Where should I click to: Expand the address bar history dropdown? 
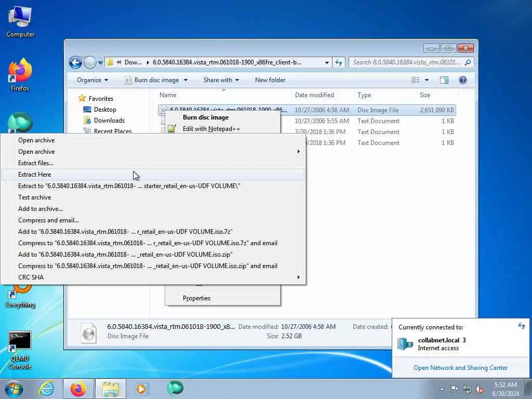(327, 62)
